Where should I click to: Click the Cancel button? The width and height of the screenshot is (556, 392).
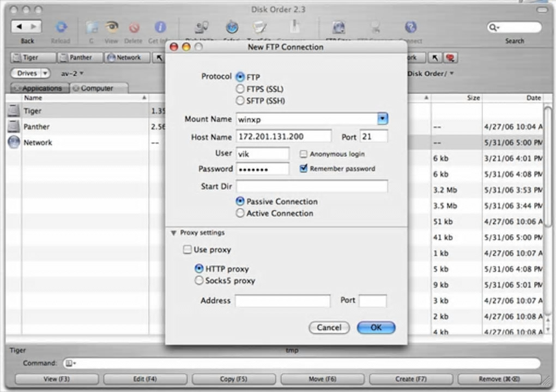pyautogui.click(x=329, y=328)
